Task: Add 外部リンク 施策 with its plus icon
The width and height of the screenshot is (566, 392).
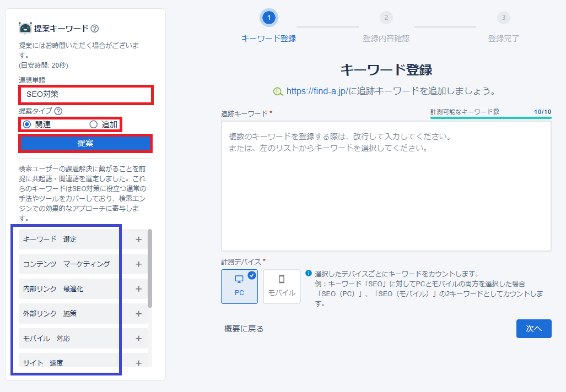Action: 139,314
